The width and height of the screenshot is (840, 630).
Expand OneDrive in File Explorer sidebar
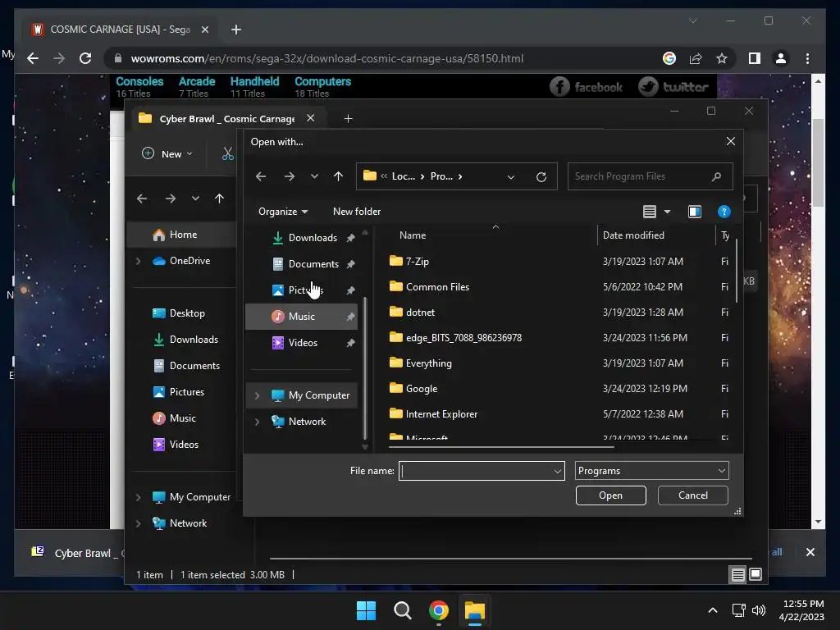click(138, 261)
